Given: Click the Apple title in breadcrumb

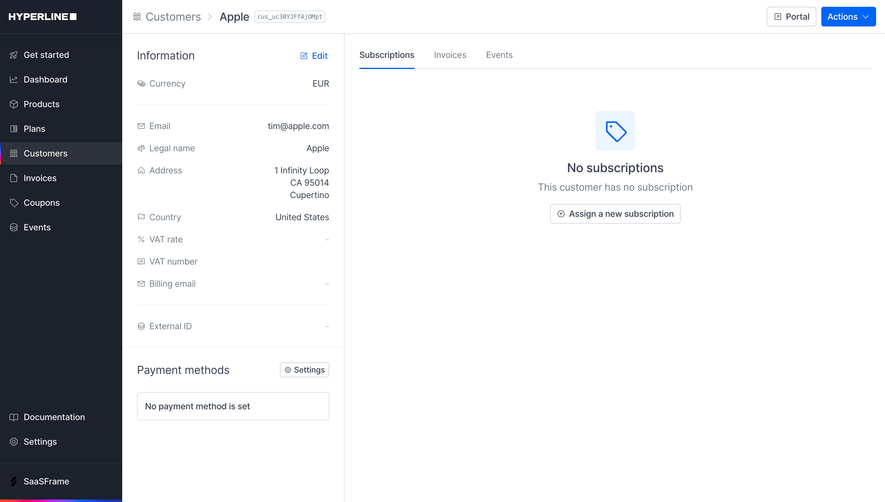Looking at the screenshot, I should tap(234, 17).
